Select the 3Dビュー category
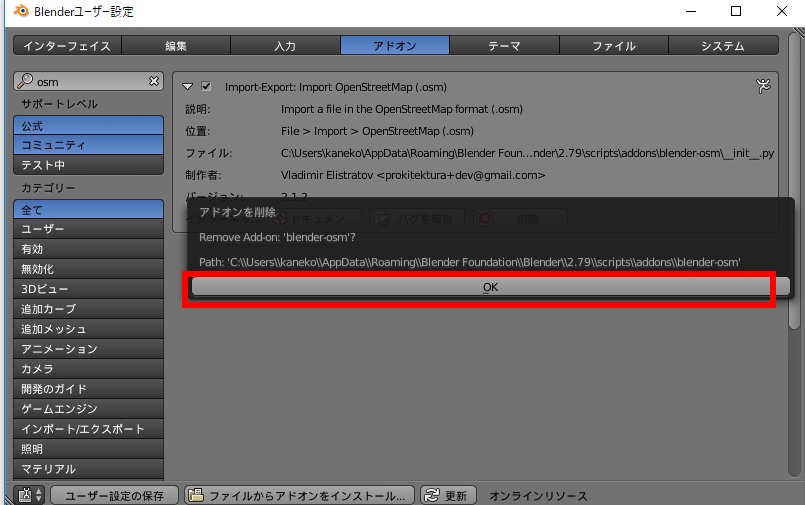805x505 pixels. pyautogui.click(x=88, y=289)
